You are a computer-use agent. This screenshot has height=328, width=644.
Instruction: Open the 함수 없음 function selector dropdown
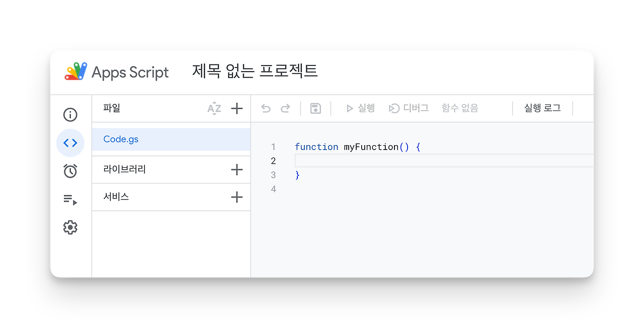click(x=459, y=108)
